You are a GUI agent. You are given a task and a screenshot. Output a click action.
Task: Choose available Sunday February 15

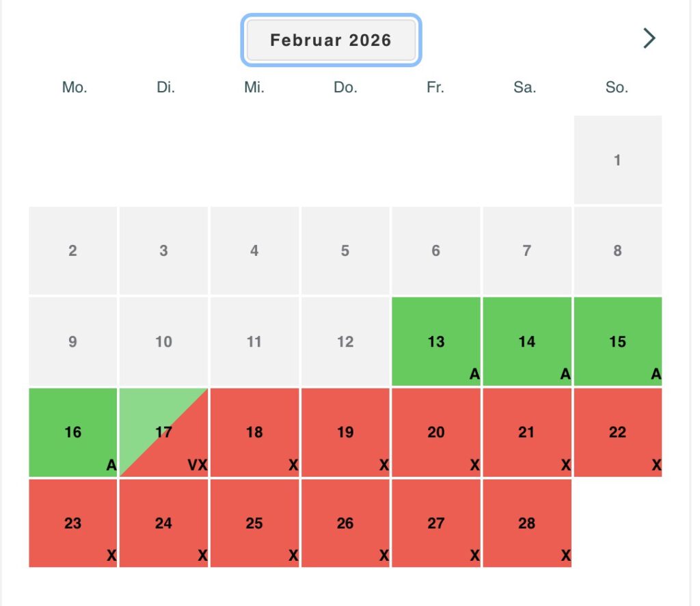617,341
